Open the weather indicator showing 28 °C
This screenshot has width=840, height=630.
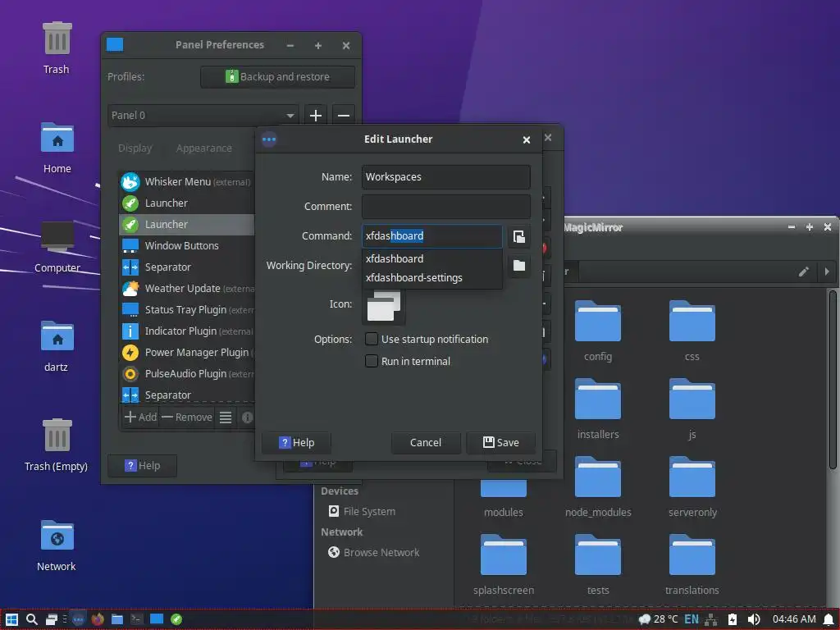point(658,619)
